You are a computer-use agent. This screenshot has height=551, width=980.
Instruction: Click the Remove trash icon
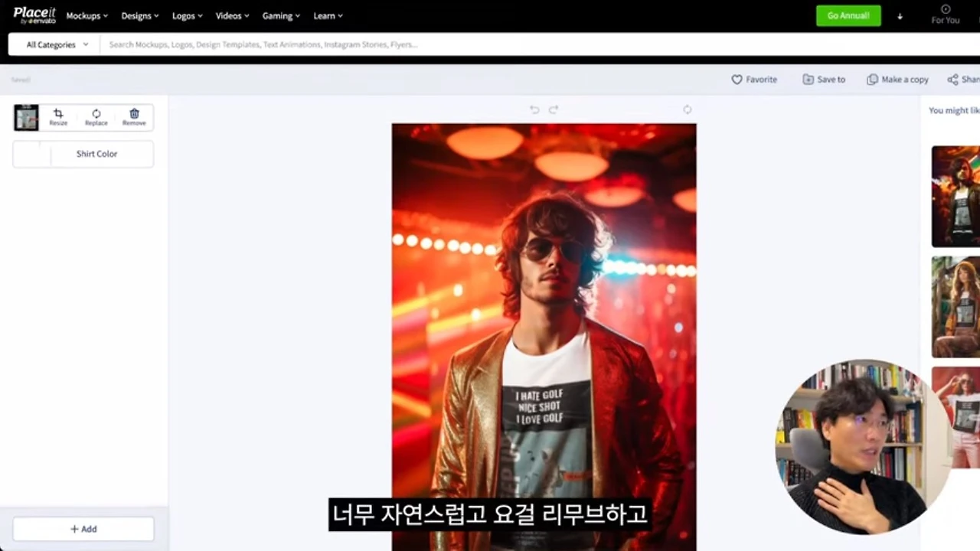click(134, 117)
